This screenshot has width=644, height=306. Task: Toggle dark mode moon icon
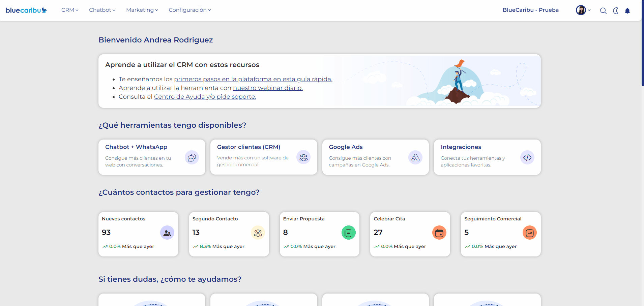616,11
